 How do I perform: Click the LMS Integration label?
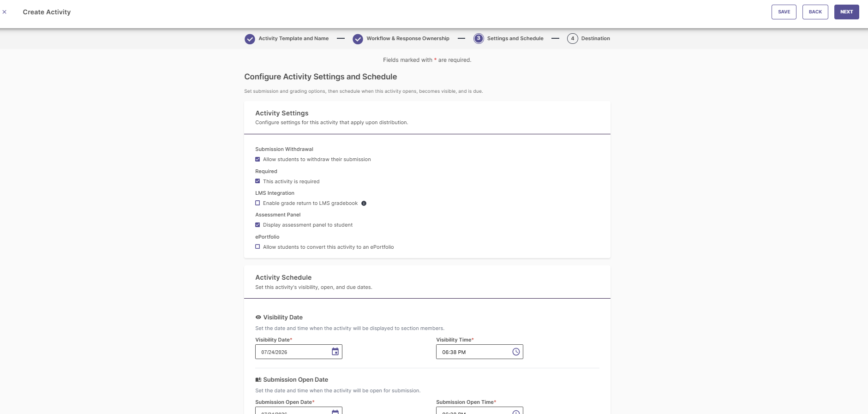click(275, 193)
